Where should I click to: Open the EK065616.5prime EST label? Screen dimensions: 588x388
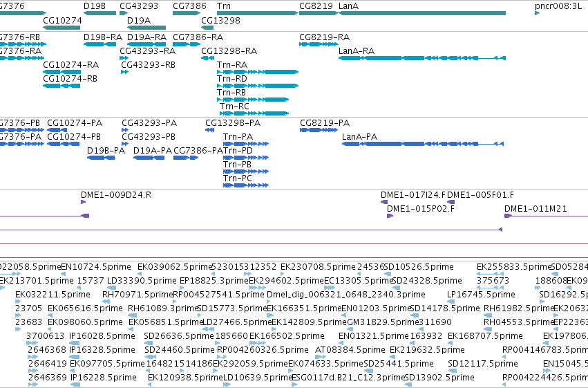click(x=85, y=309)
